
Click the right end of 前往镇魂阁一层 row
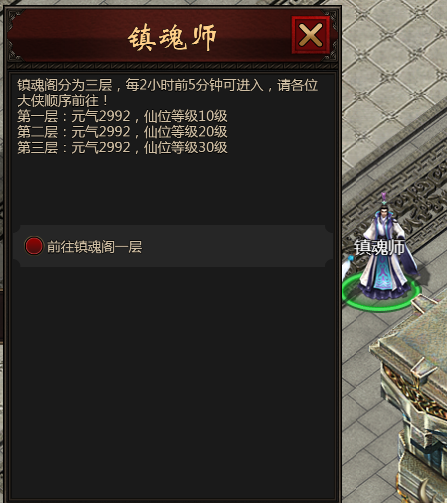pos(325,246)
